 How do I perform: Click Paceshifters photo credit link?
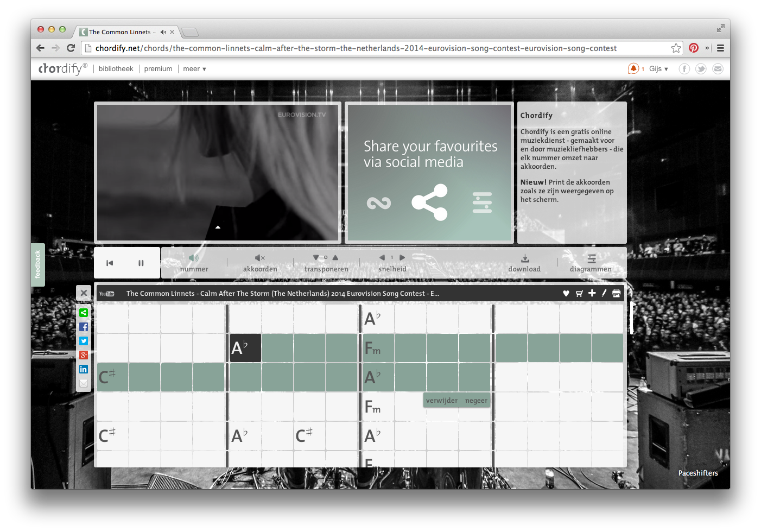tap(698, 473)
